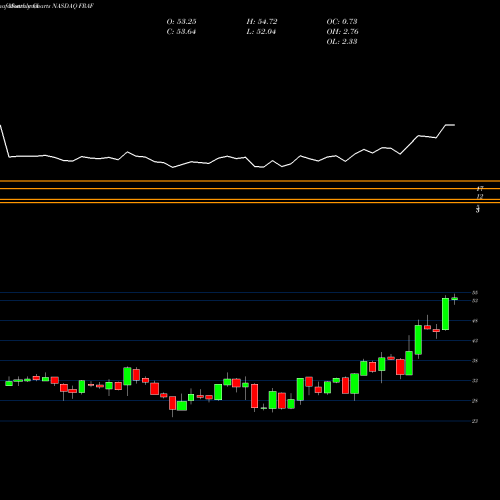This screenshot has height=500, width=500.
Task: Select the high value H: 54.72
Action: 262,22
